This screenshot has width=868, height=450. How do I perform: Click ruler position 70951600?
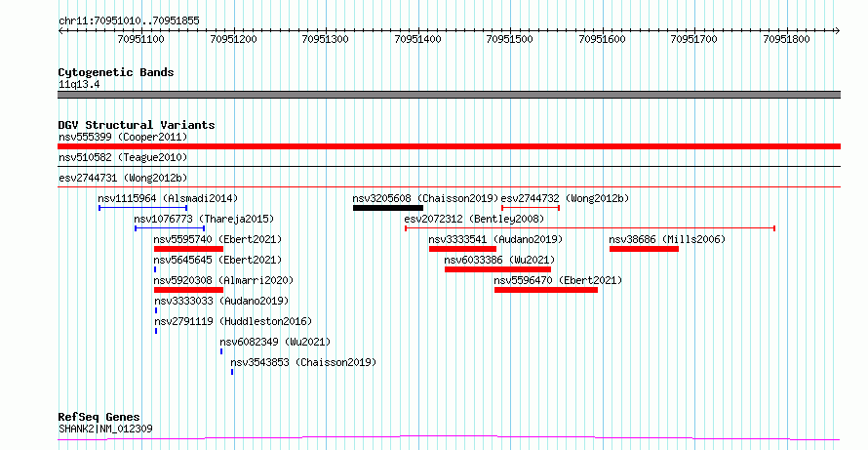603,39
